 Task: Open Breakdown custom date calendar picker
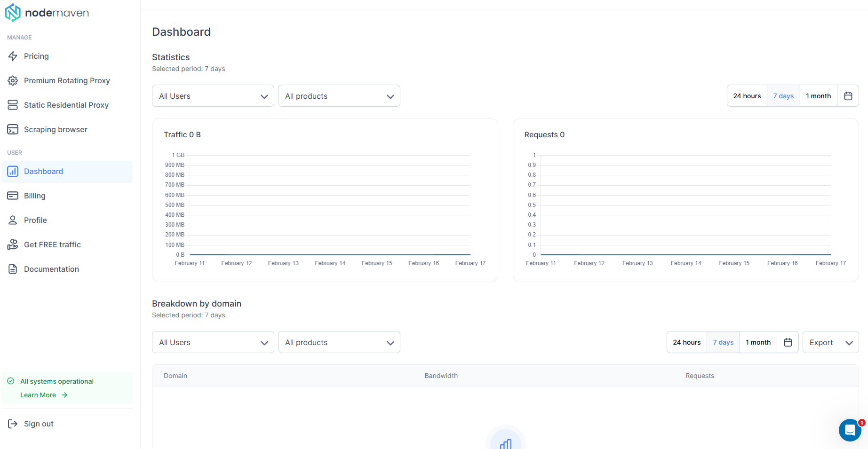pos(788,342)
